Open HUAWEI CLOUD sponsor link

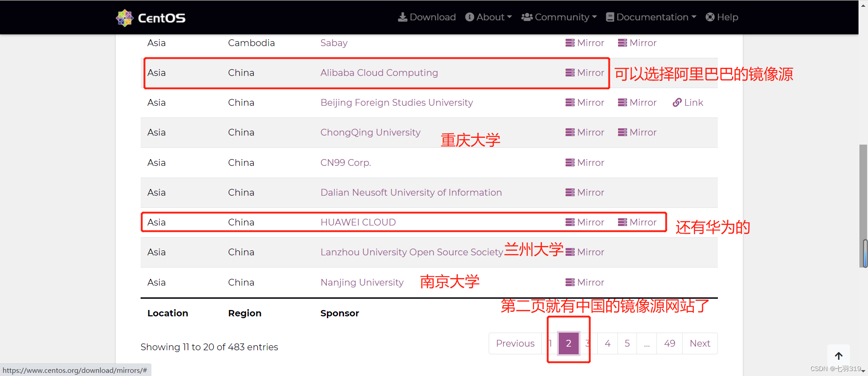tap(358, 222)
